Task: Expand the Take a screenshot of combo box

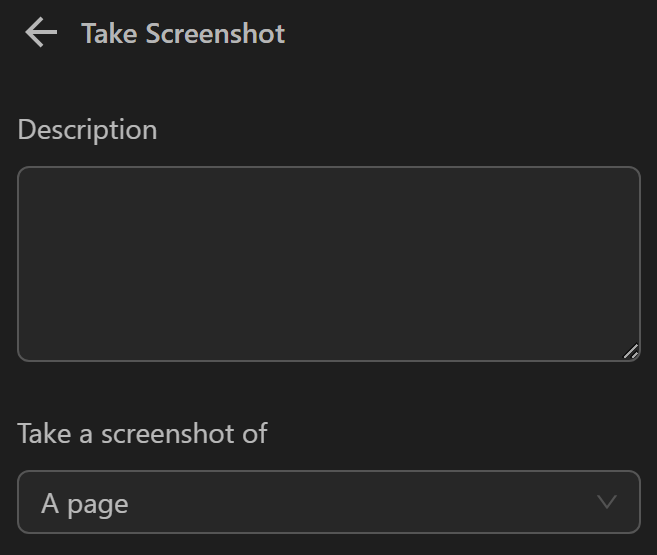Action: click(328, 502)
